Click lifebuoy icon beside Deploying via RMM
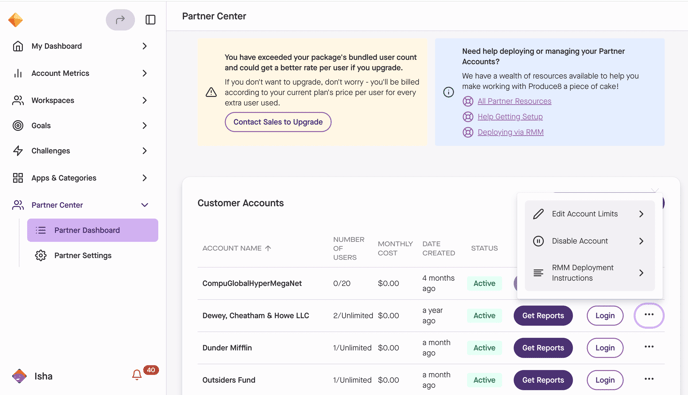Screen dimensions: 688x395 coord(468,132)
